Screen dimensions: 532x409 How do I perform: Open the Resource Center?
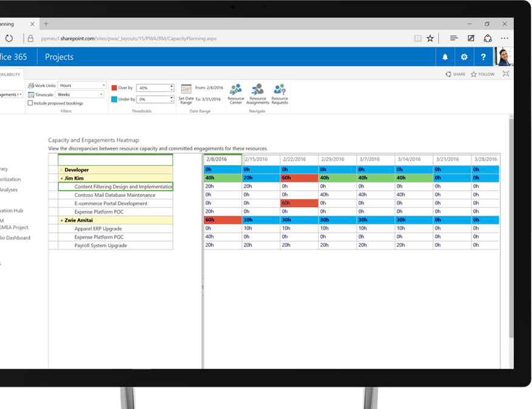tap(236, 93)
